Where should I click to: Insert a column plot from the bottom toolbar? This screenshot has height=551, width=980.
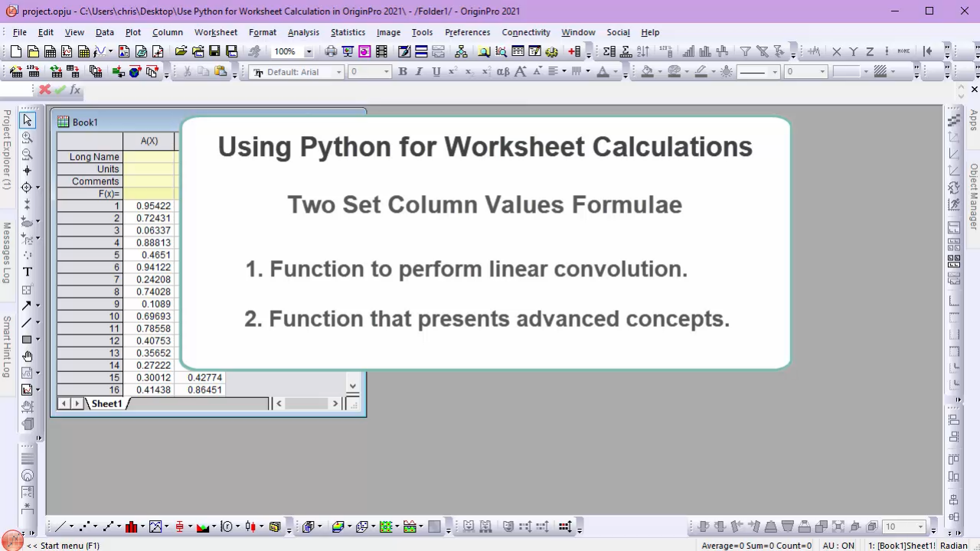point(131,526)
